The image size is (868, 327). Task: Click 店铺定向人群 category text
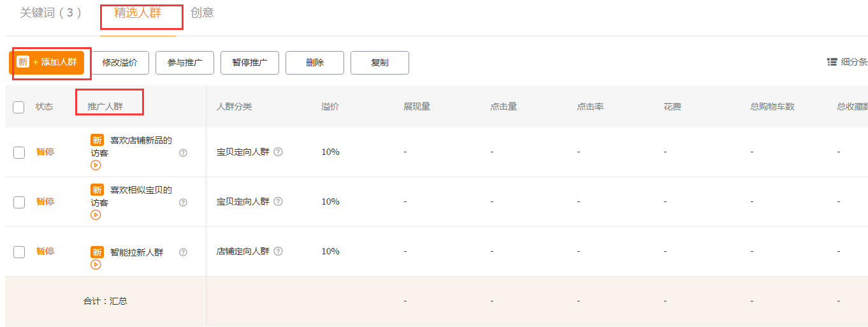click(x=243, y=251)
